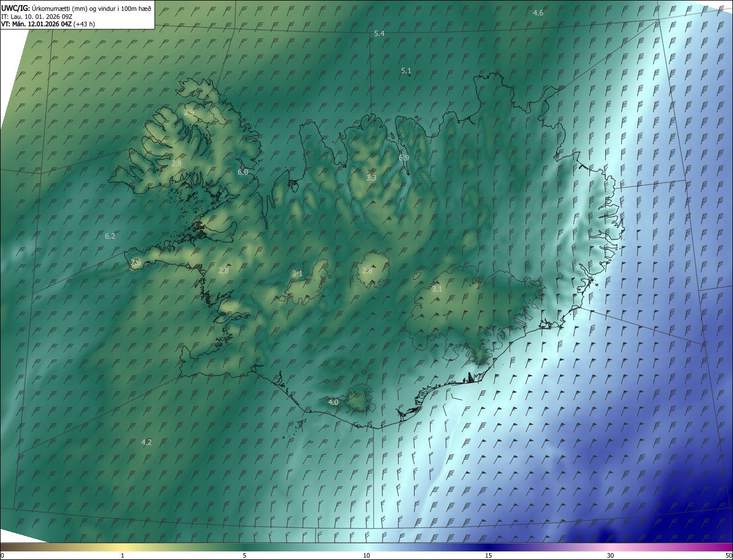Click the 15 tick on the color scale
This screenshot has width=733, height=560.
click(x=488, y=556)
